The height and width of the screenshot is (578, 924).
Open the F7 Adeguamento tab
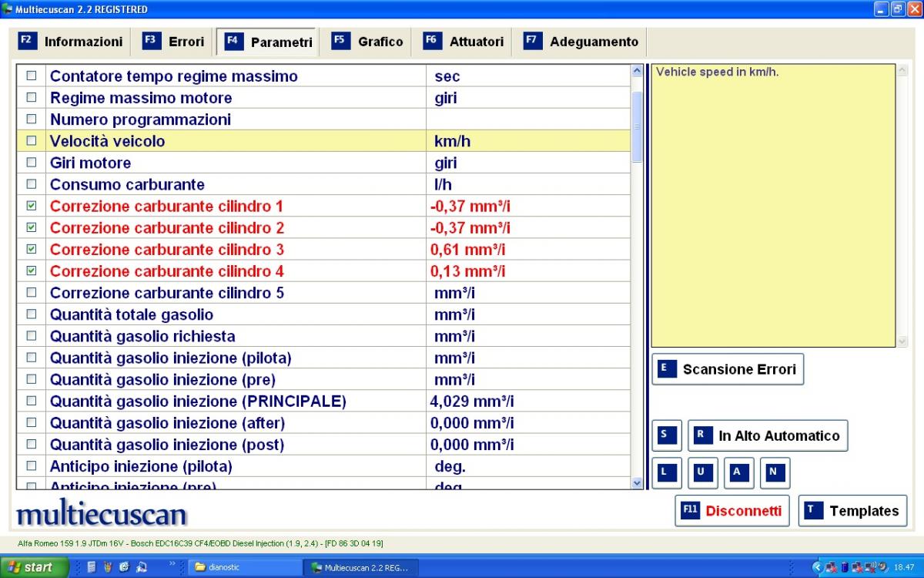point(581,42)
